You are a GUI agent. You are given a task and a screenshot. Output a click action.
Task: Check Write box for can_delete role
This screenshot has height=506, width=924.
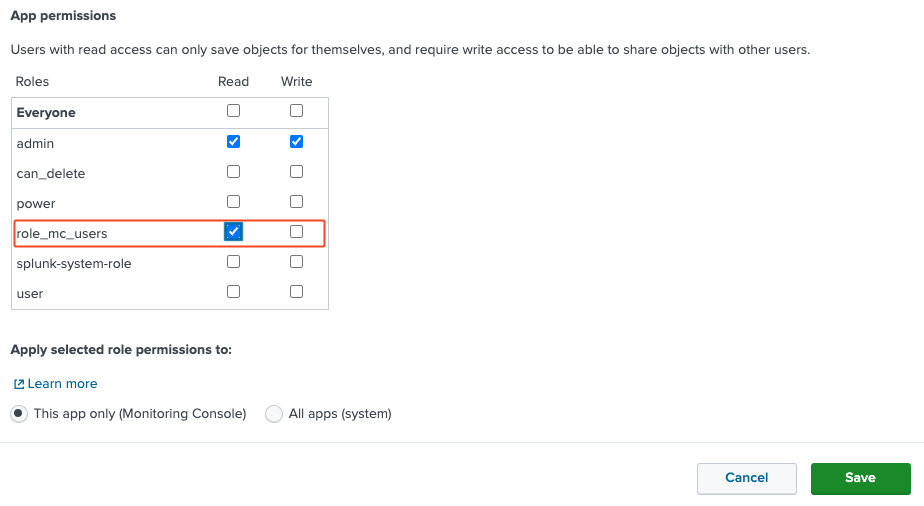[296, 172]
